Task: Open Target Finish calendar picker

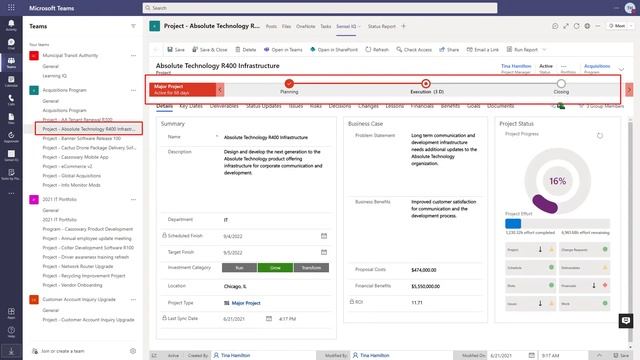Action: point(324,252)
